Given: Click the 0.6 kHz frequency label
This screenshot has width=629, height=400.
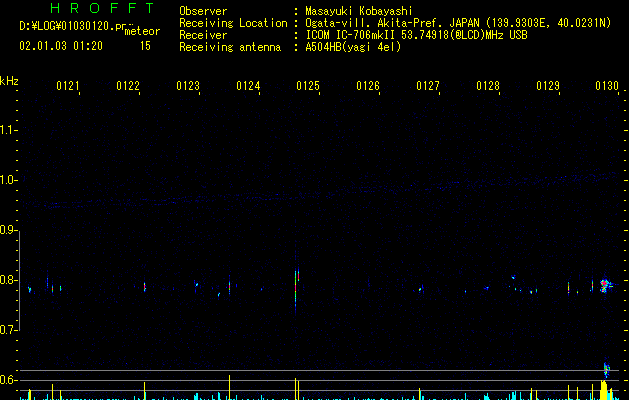Looking at the screenshot, I should (x=8, y=380).
